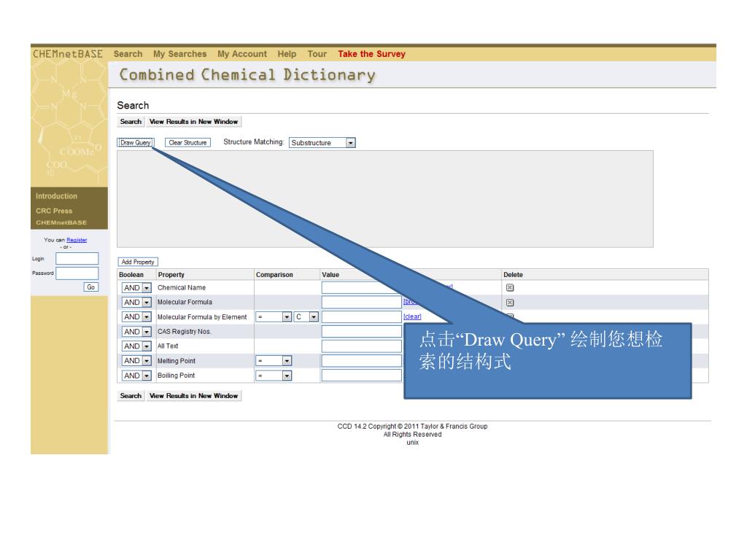Open comparison dropdown for Boiling Point
Viewport: 747px width, 560px height.
(274, 376)
